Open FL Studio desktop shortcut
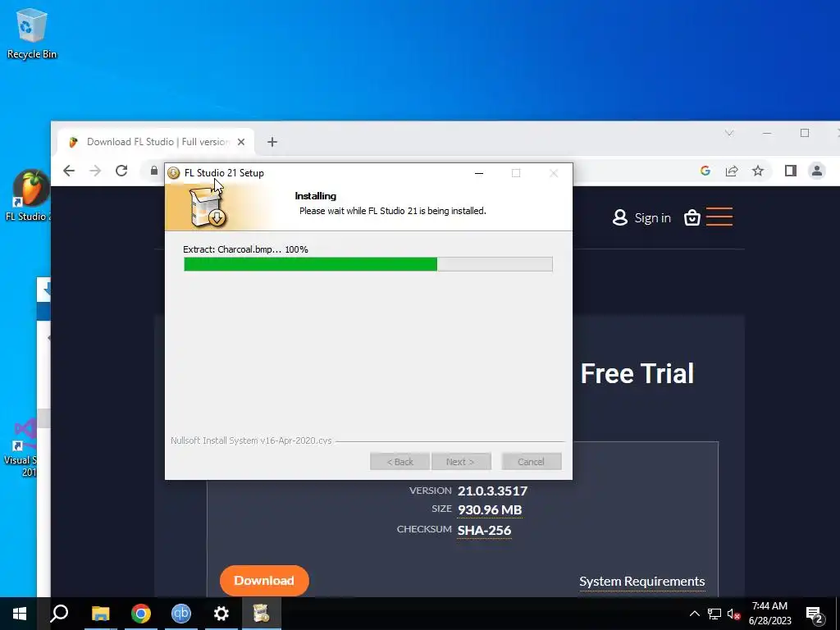Screen dimensions: 840x630 (28, 195)
